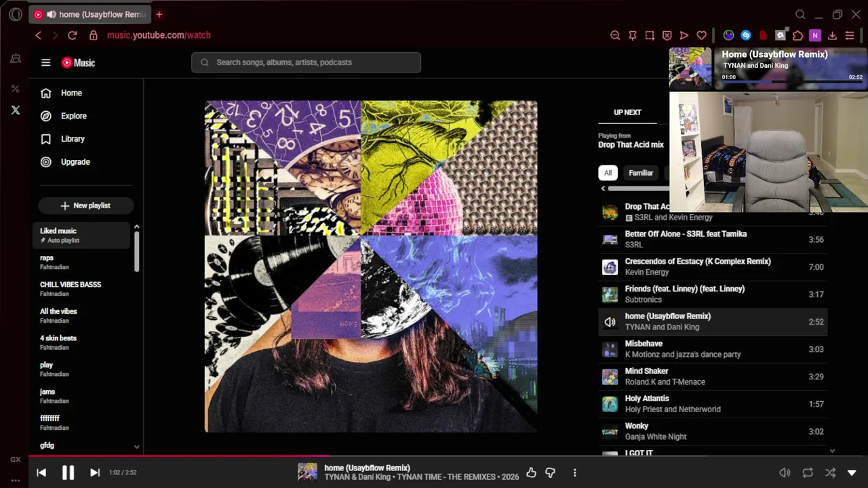The image size is (868, 488).
Task: Click the zoom out icon in address bar
Action: click(x=615, y=35)
